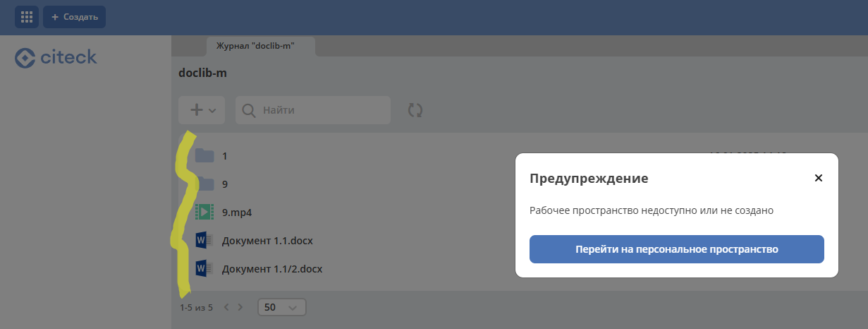Open the plus add dropdown
The width and height of the screenshot is (868, 329).
tap(202, 110)
